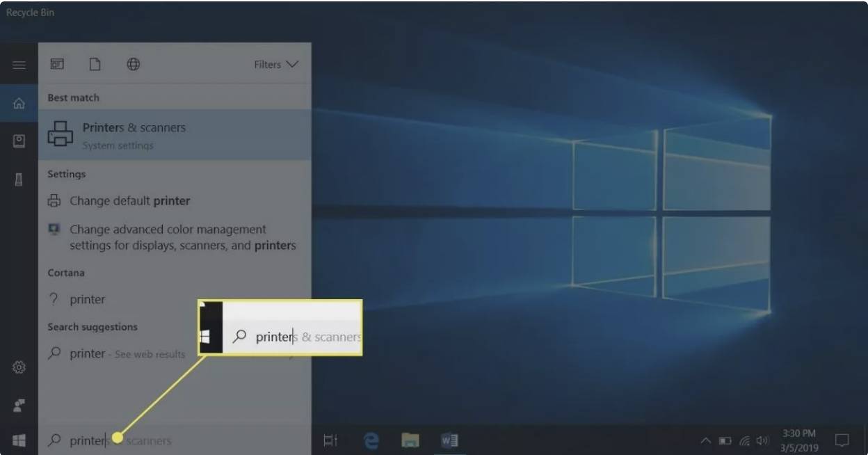Filter search results by Apps icon

click(x=57, y=64)
